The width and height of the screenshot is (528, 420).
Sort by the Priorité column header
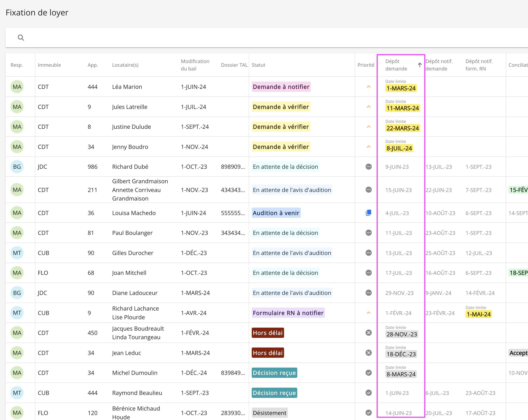366,65
